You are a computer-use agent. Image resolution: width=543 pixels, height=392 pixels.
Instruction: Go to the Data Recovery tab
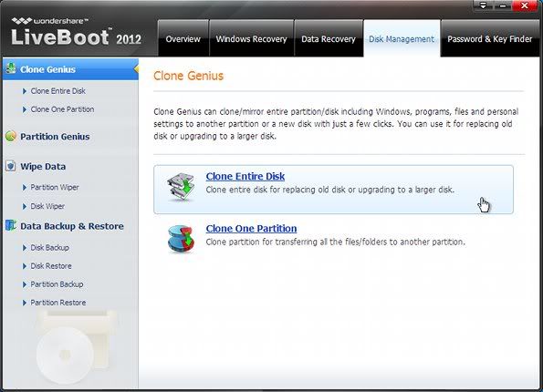click(x=329, y=38)
